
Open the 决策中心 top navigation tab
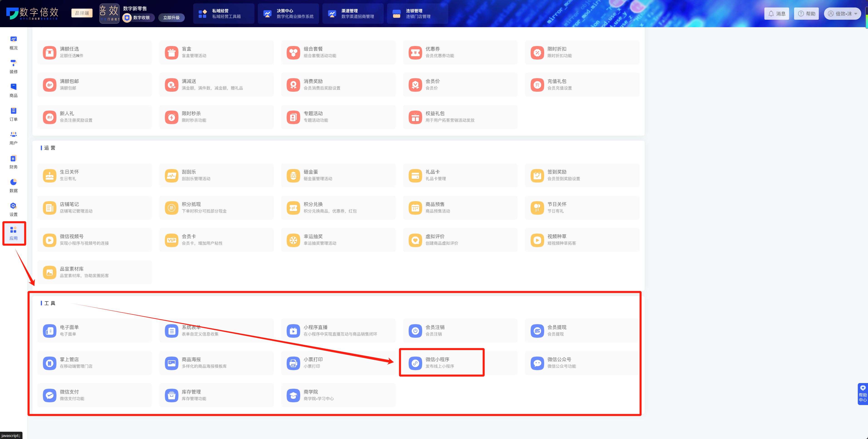[288, 13]
